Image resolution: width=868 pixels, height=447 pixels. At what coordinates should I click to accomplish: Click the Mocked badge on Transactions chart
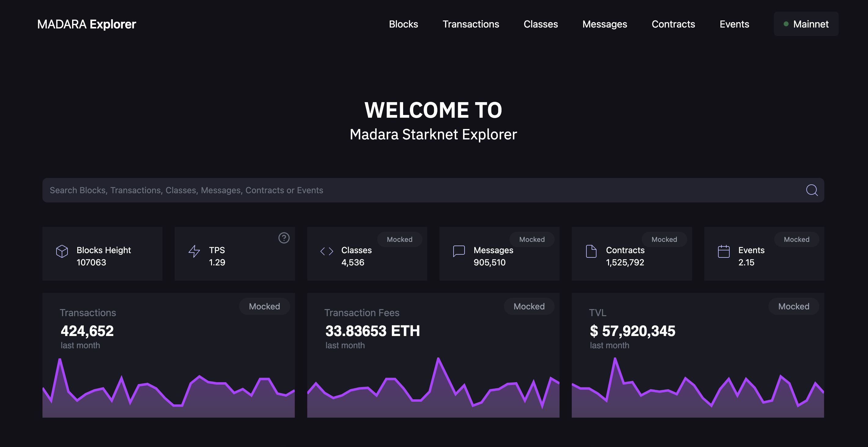point(264,306)
